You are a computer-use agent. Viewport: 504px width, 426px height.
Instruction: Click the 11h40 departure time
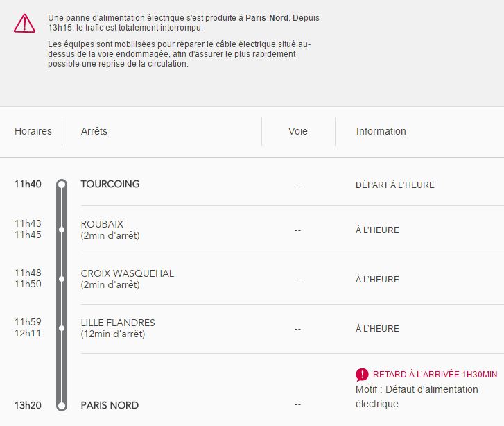28,184
